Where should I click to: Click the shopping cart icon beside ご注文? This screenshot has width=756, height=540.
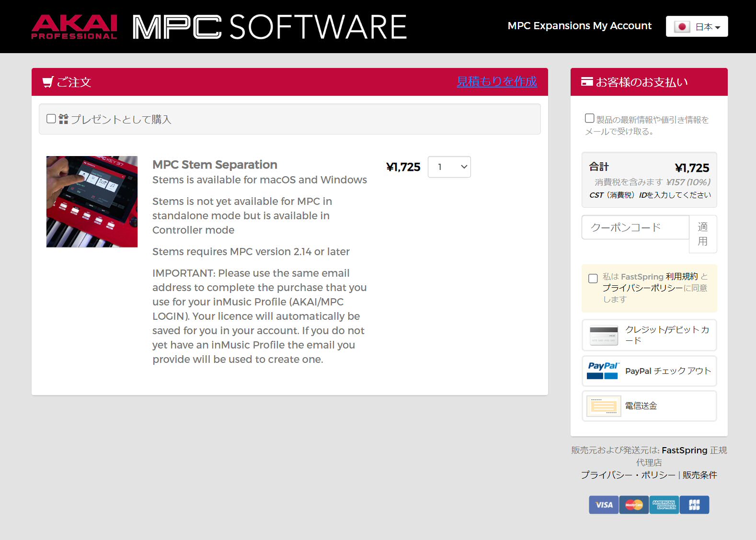[47, 82]
